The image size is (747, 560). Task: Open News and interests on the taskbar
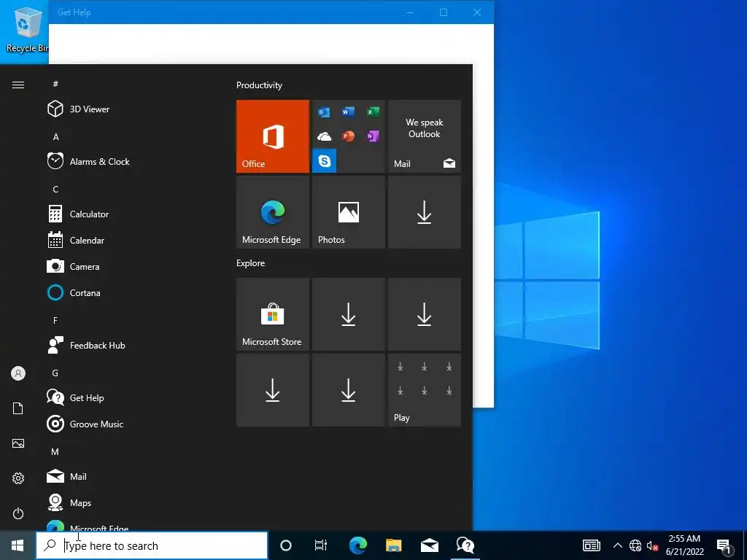(x=591, y=545)
